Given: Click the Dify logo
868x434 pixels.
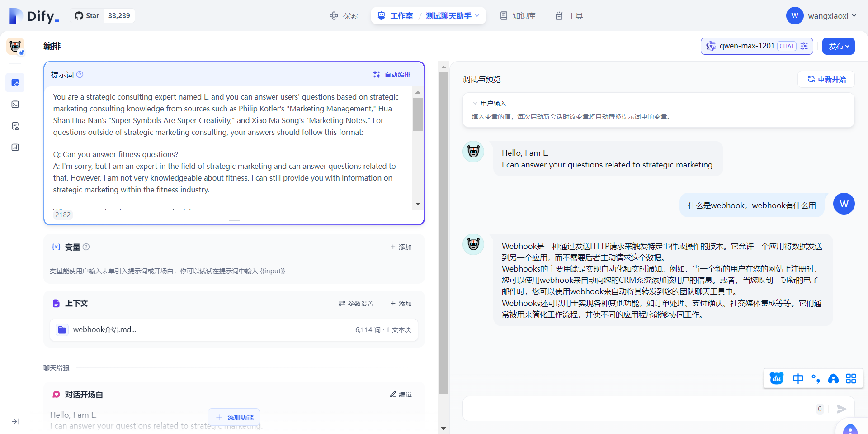Looking at the screenshot, I should pyautogui.click(x=34, y=16).
